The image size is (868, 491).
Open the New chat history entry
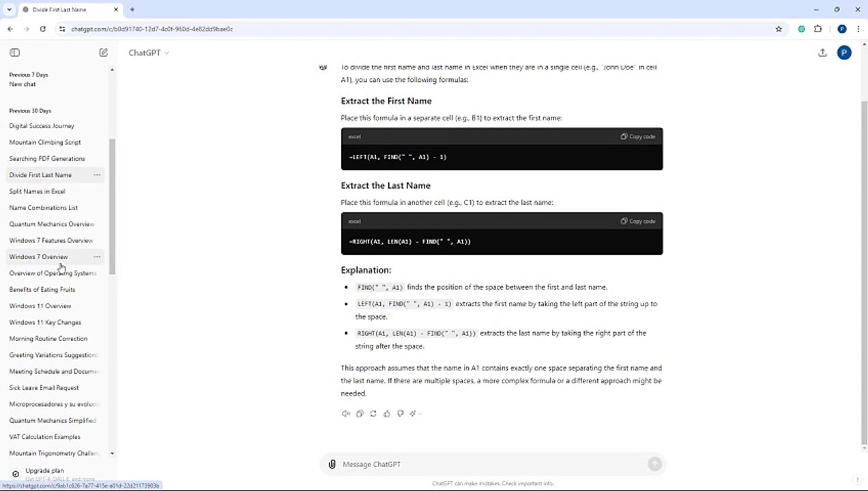[23, 85]
